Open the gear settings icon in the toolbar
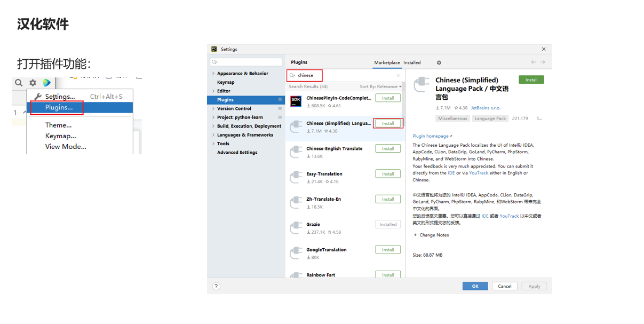 tap(33, 83)
